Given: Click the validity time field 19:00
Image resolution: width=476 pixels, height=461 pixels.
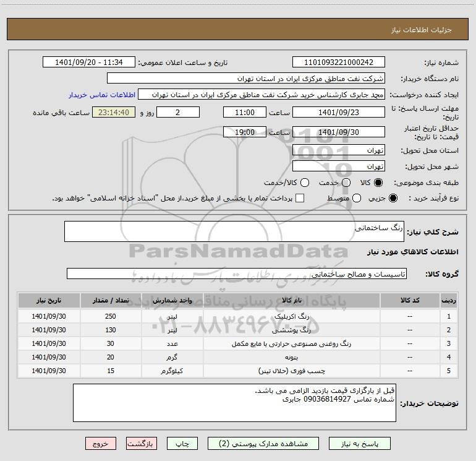Looking at the screenshot, I should click(x=245, y=132).
